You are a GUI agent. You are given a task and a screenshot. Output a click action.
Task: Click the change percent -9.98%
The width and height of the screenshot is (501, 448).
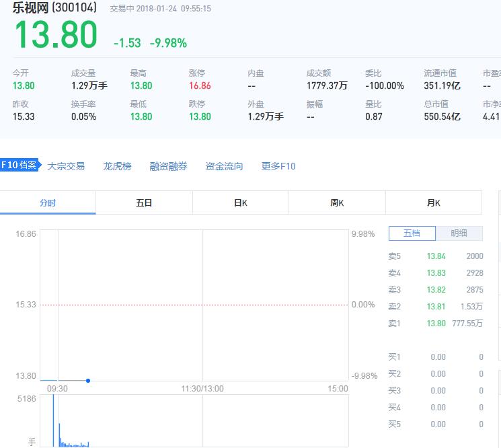[x=168, y=43]
